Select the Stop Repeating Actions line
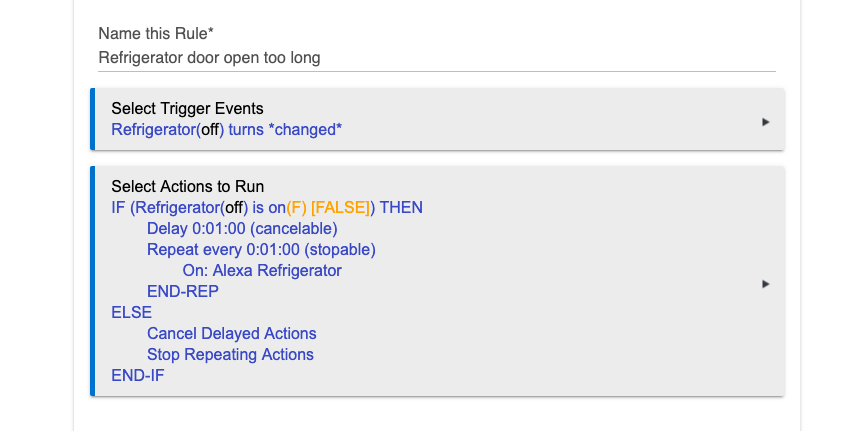852x431 pixels. (x=230, y=354)
